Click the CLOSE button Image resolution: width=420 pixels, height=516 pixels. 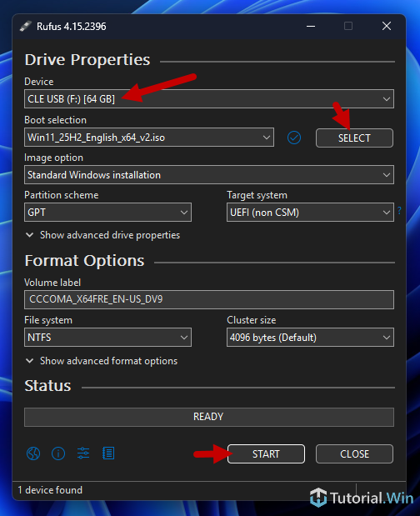pos(354,453)
